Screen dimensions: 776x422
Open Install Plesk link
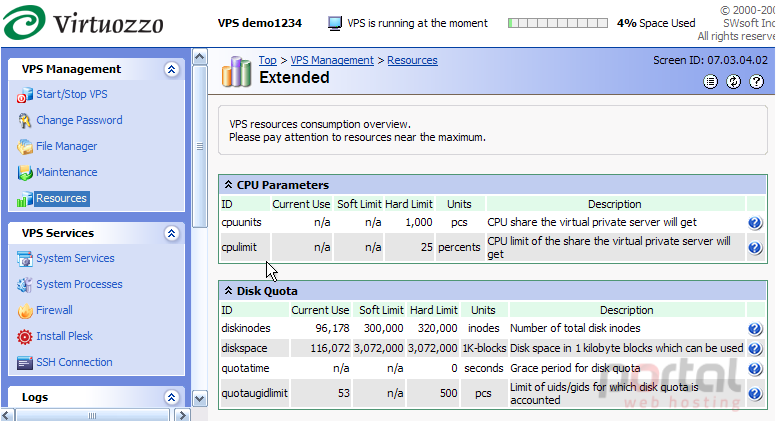pyautogui.click(x=64, y=336)
